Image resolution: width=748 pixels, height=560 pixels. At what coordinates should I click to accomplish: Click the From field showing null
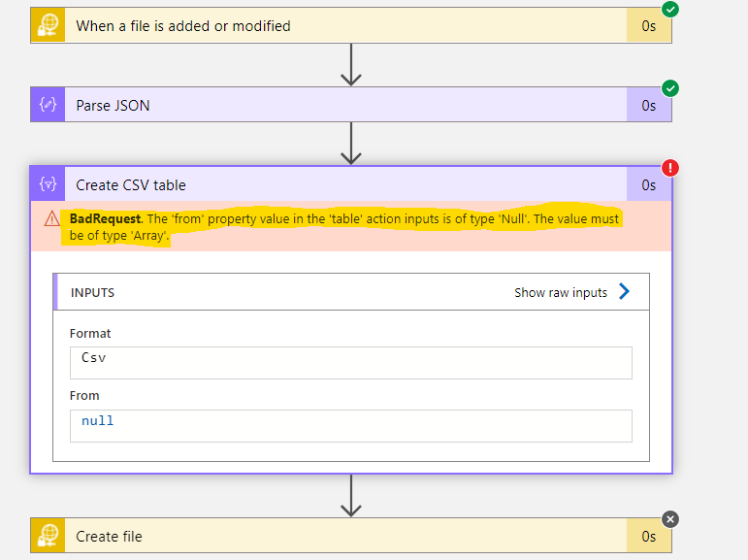click(x=351, y=426)
